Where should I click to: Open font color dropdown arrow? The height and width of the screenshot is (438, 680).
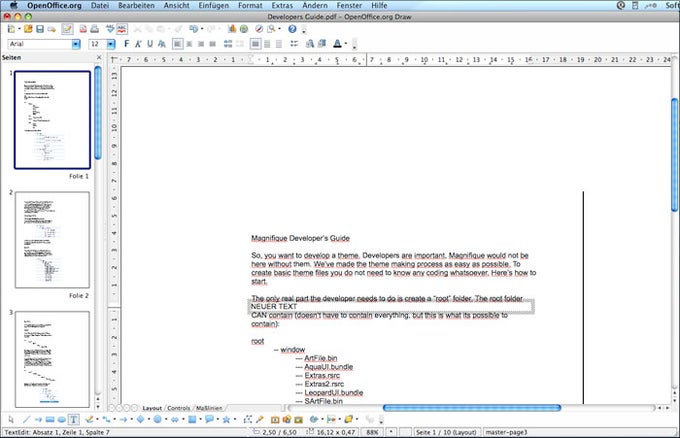[x=346, y=44]
